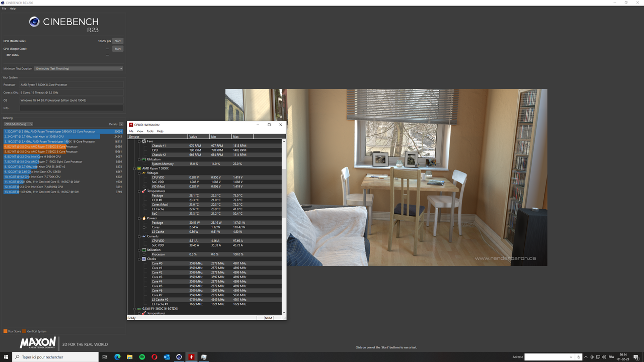The width and height of the screenshot is (644, 362).
Task: Click the Clocks grid icon
Action: pyautogui.click(x=144, y=259)
